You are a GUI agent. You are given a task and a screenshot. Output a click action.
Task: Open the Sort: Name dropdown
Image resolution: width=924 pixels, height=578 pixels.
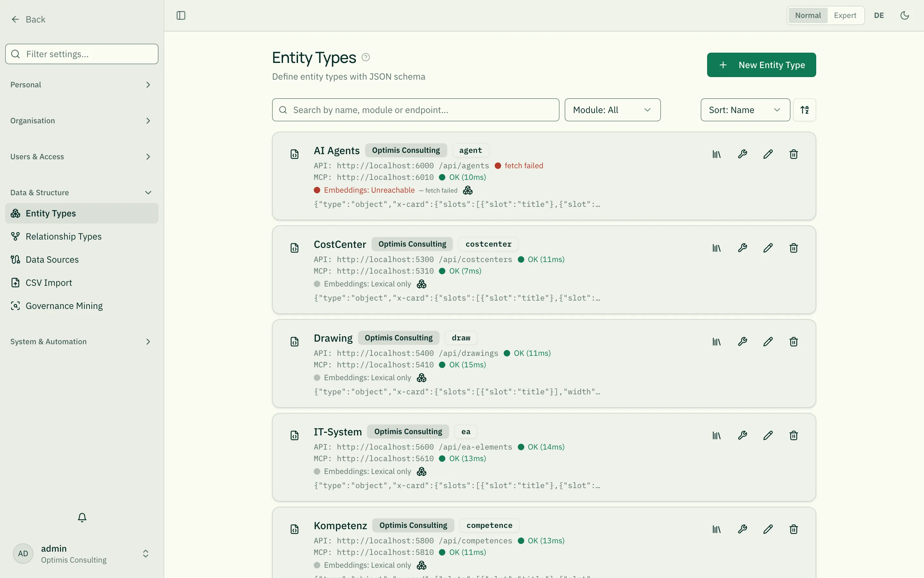(x=745, y=110)
